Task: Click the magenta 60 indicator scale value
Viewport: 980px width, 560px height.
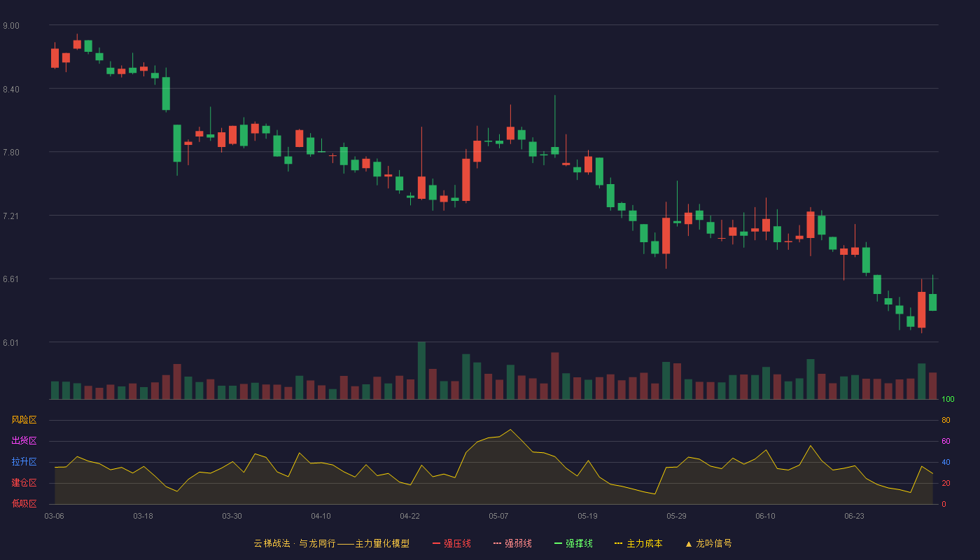Action: click(x=946, y=441)
